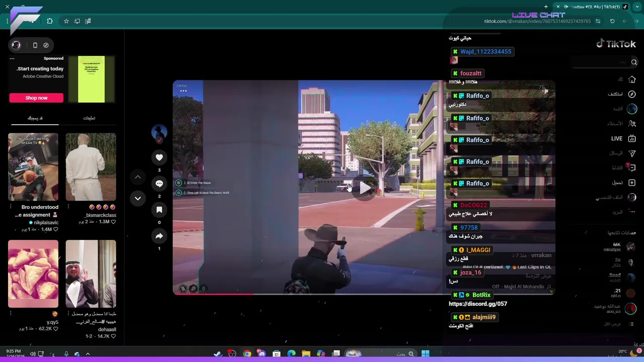This screenshot has width=644, height=362.
Task: Open Explore compass icon in sidebar
Action: pyautogui.click(x=632, y=94)
